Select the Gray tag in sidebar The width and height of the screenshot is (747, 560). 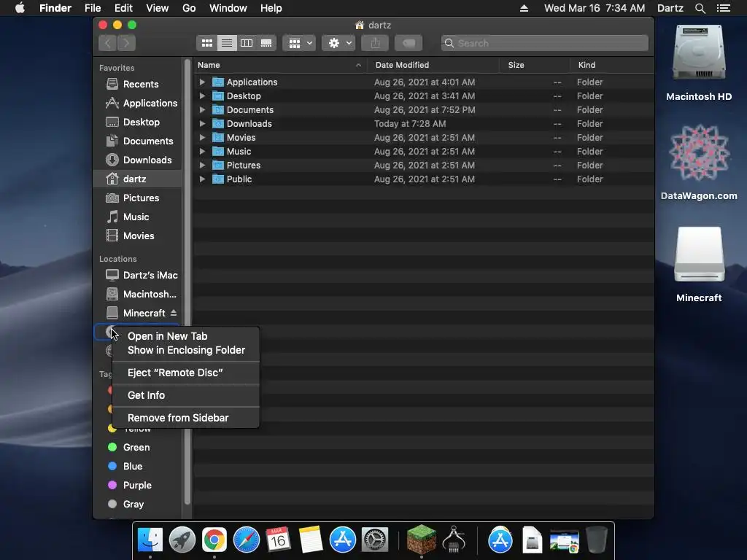[x=138, y=505]
